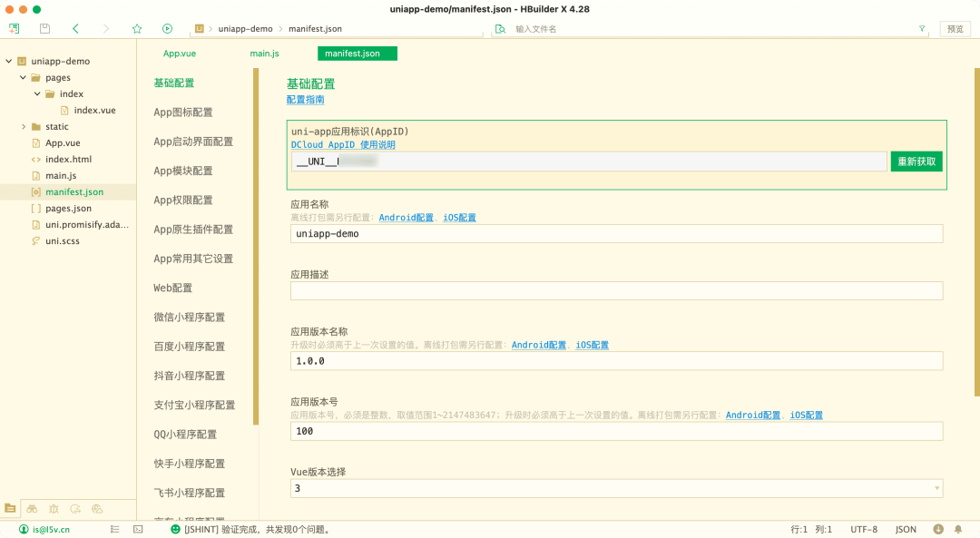Open the outline list icon in status bar
980x538 pixels.
click(115, 529)
